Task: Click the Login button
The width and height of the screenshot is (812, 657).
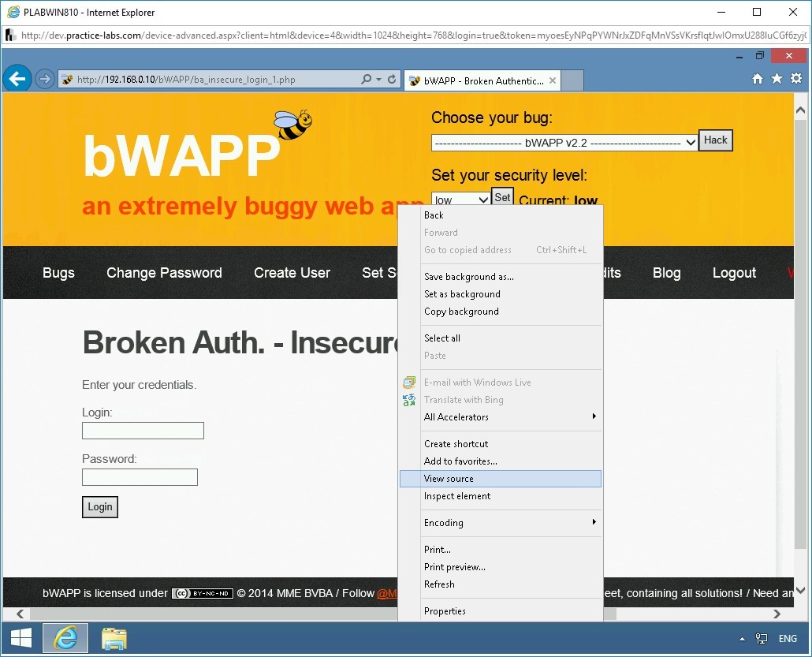Action: click(99, 507)
